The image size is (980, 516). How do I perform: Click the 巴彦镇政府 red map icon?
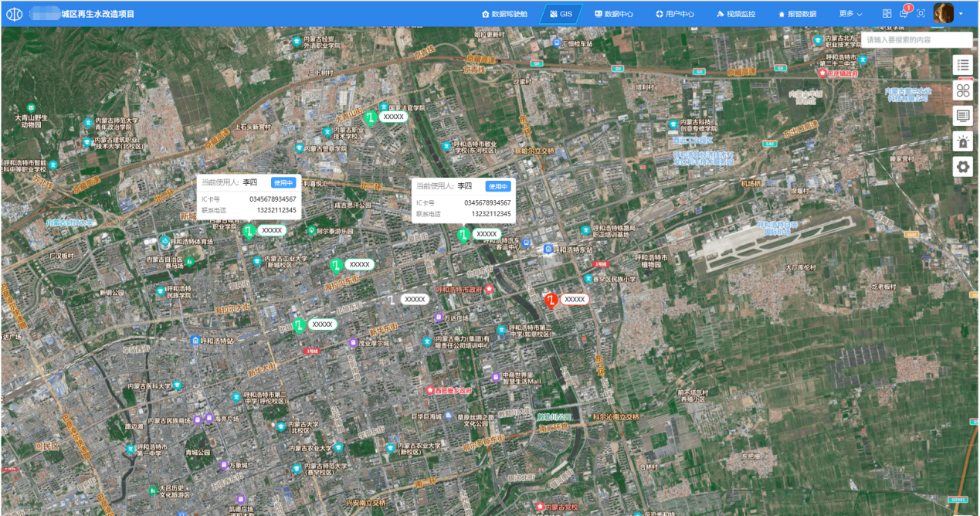[x=822, y=73]
